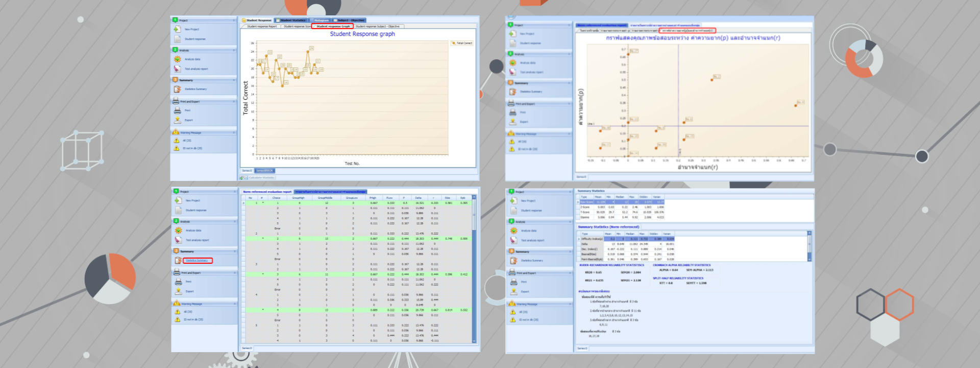Click New Project icon in Thai scatter graph window
980x368 pixels.
point(512,34)
